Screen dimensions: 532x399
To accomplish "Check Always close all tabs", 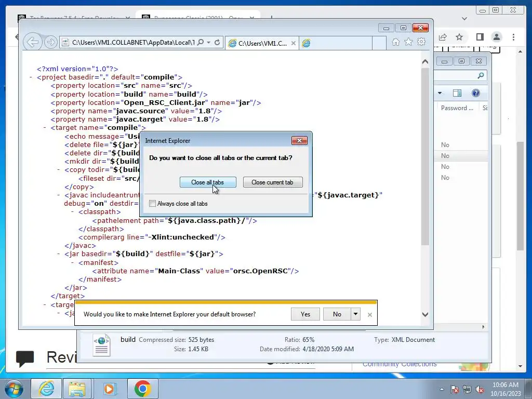I will pyautogui.click(x=153, y=204).
